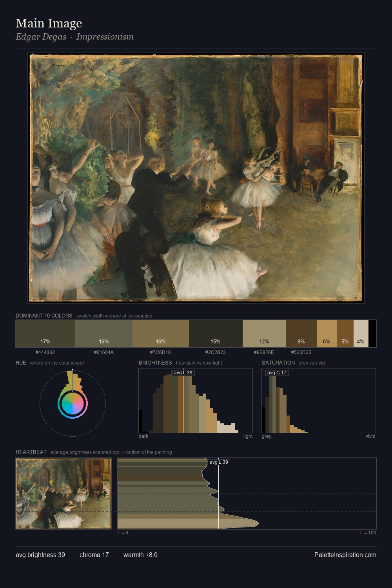Click 'chroma 17' in the footer

pos(94,555)
